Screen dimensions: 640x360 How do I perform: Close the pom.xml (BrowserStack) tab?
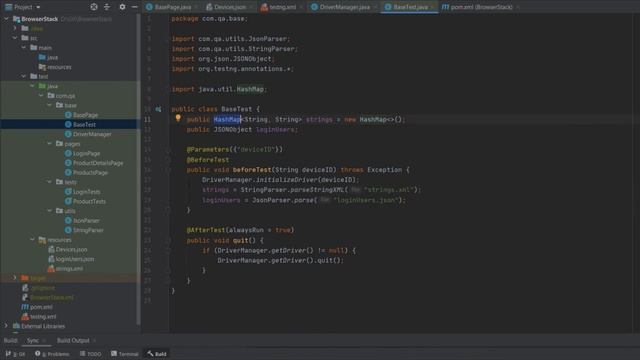pyautogui.click(x=518, y=7)
